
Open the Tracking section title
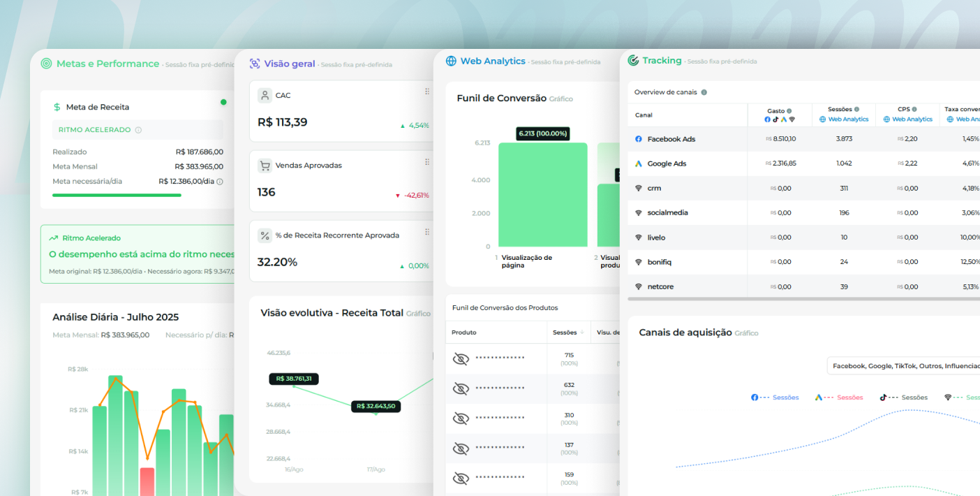point(662,61)
